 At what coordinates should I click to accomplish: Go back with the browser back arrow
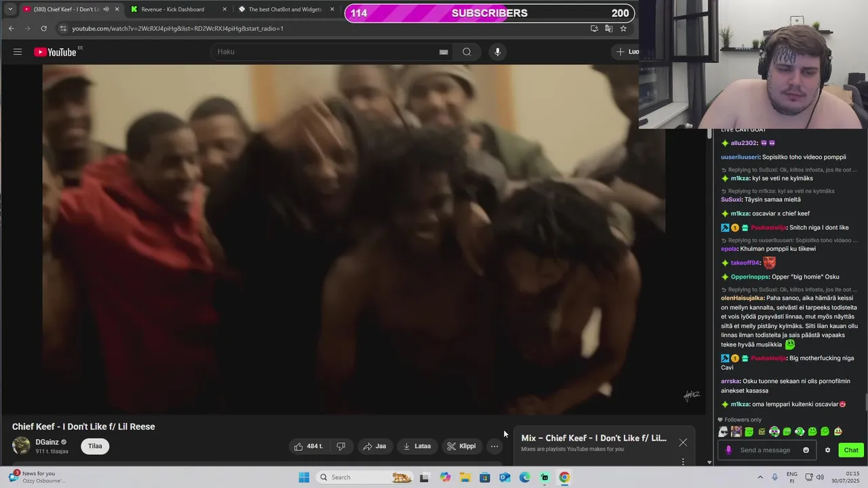11,28
